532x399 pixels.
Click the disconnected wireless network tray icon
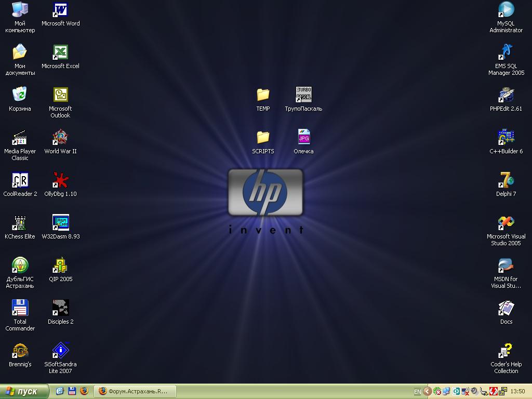pyautogui.click(x=465, y=392)
